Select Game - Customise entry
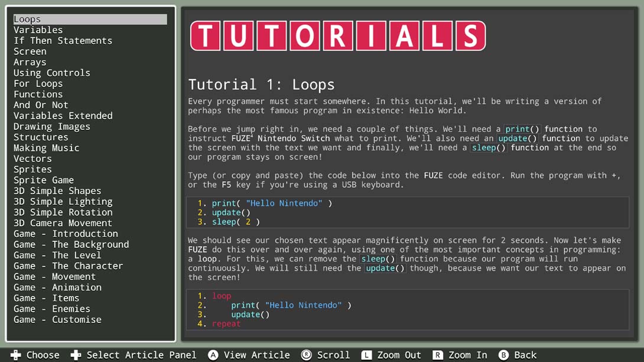Screen dimensions: 644x362 point(57,319)
